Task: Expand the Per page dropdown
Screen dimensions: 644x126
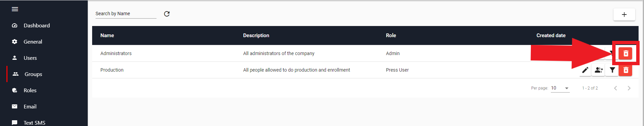Action: 560,88
